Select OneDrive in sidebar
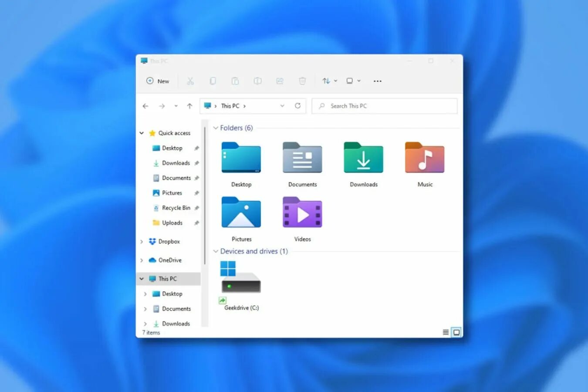 point(170,260)
